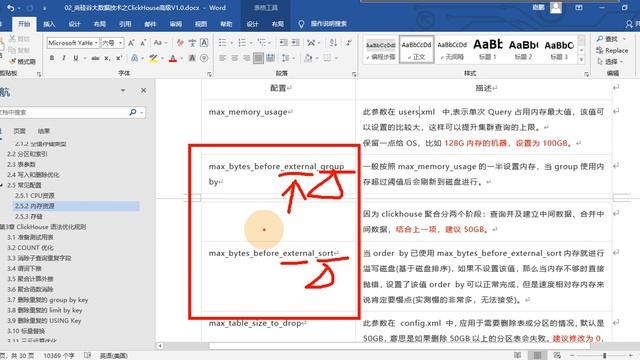Toggle underline formatting
Screen dimensions: 640x360
click(76, 58)
